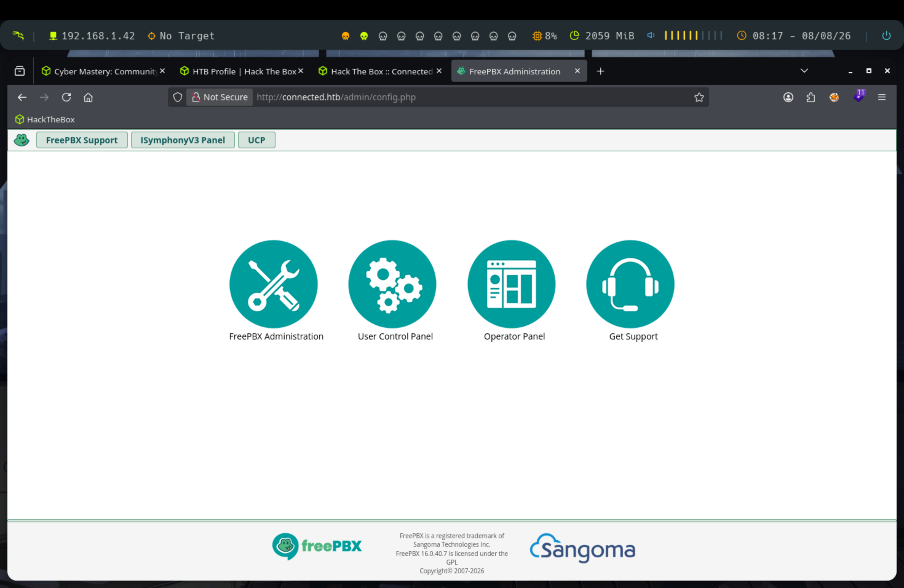Select the second yellow skull workspace
904x588 pixels.
(x=364, y=36)
